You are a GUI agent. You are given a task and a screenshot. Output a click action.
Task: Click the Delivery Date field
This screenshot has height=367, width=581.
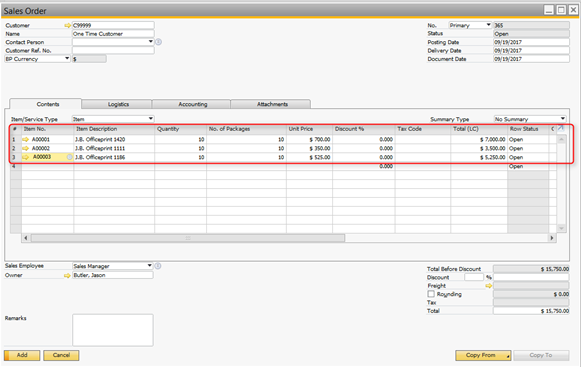pos(531,50)
